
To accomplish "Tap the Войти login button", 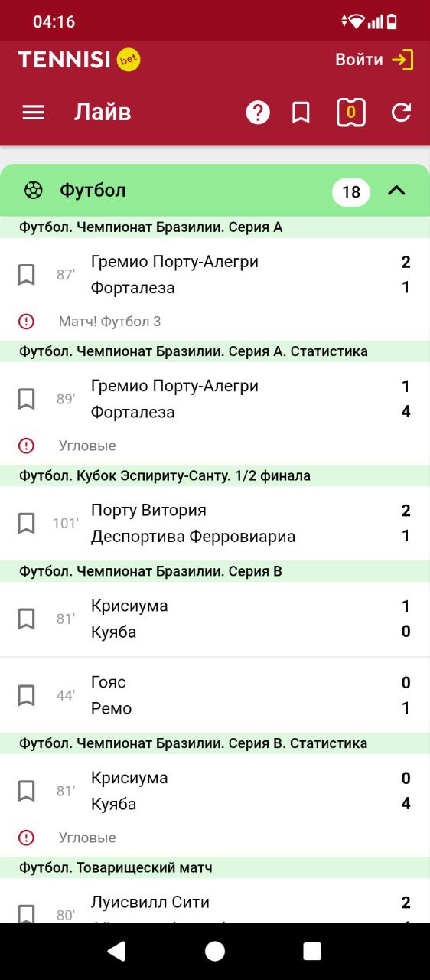I will 374,60.
